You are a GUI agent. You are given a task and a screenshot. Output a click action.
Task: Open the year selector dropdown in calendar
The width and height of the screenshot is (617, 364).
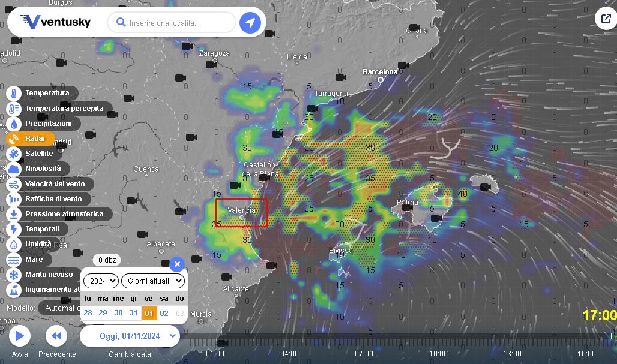pyautogui.click(x=100, y=281)
